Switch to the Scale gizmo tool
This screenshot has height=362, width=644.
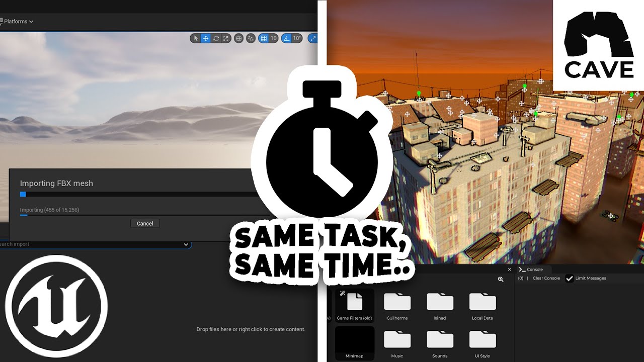click(x=226, y=38)
